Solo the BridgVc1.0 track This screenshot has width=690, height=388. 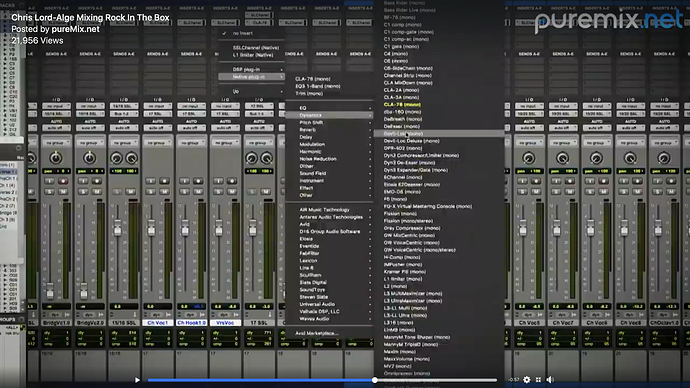click(49, 191)
